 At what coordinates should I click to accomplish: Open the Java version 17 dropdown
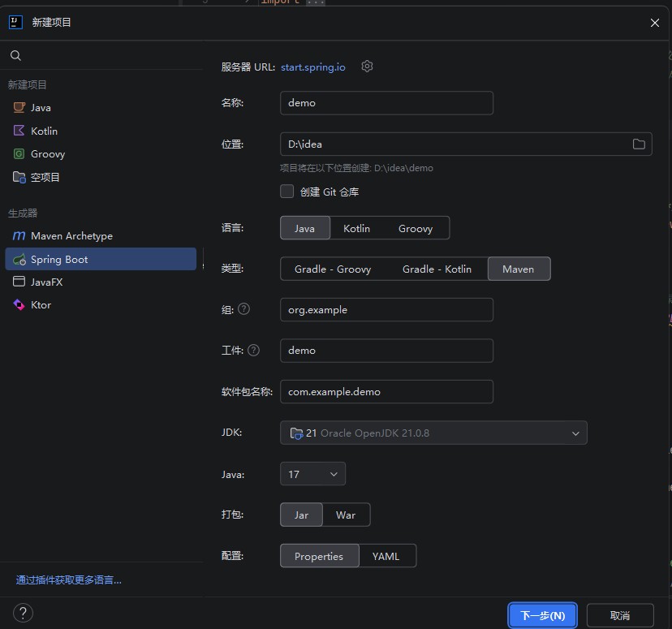[312, 474]
